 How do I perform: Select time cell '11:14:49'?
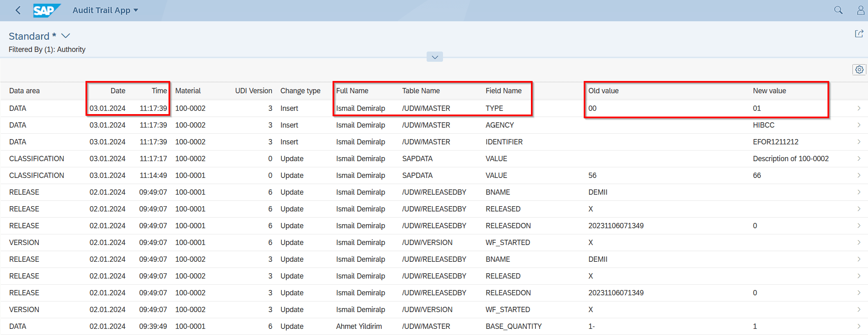coord(153,175)
